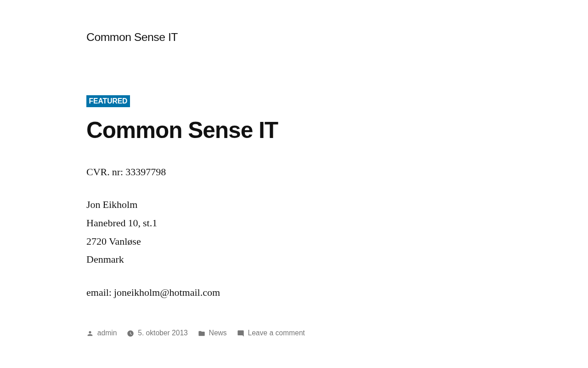Click the Denmark country line
Screen dimensions: 588x368
105,259
